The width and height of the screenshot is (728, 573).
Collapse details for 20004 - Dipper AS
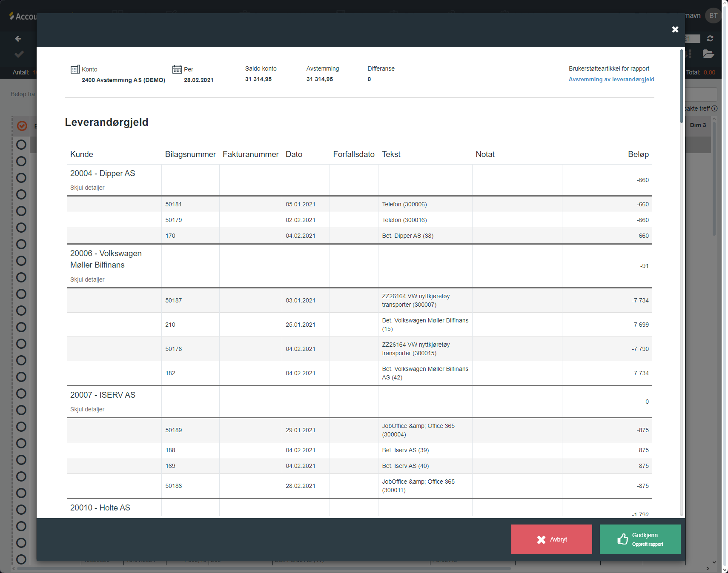[x=87, y=188]
